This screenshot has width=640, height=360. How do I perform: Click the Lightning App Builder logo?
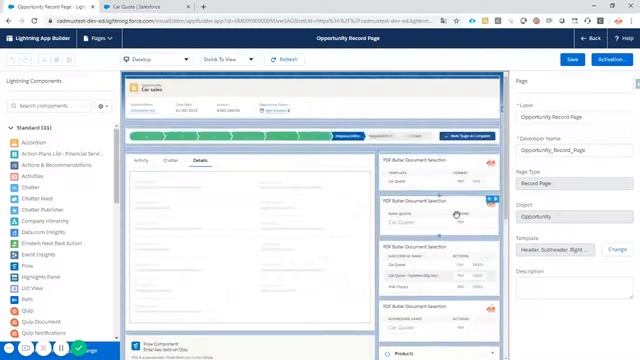(38, 38)
